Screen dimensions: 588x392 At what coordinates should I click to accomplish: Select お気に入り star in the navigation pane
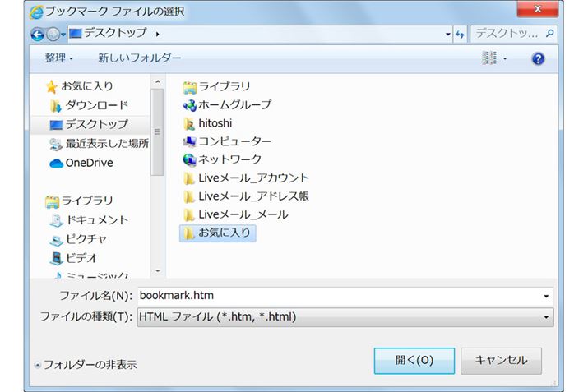click(x=80, y=86)
